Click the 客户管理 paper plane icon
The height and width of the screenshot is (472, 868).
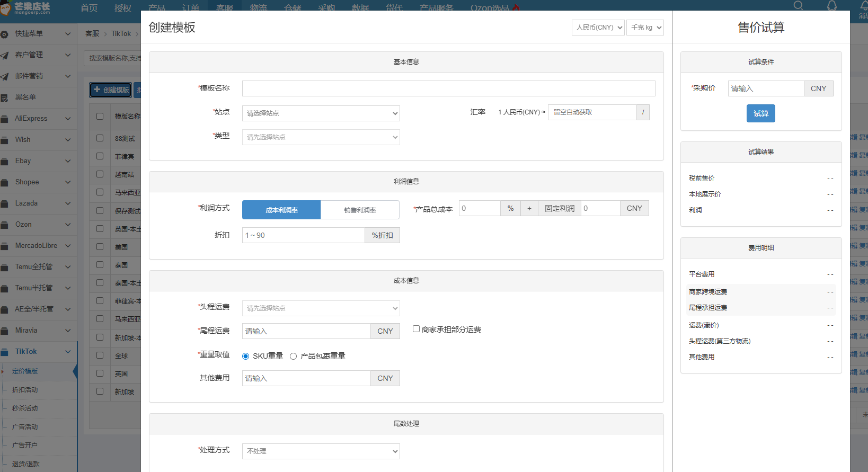point(5,55)
